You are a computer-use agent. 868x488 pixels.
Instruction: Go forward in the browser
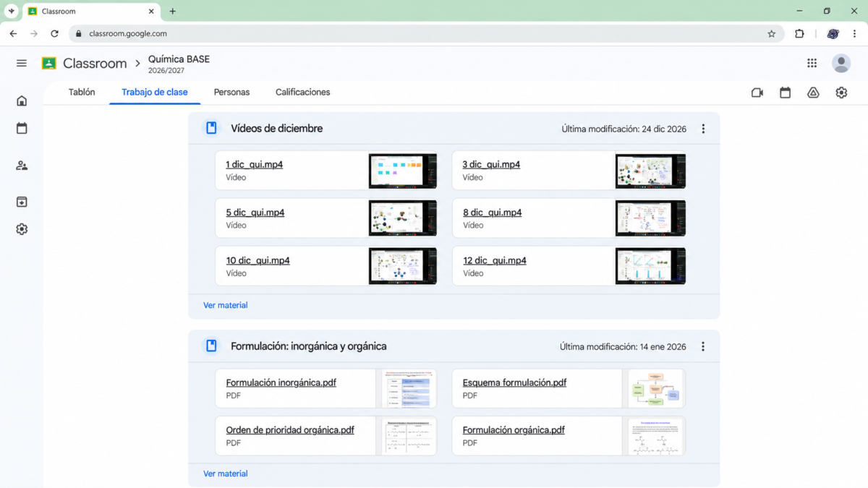(x=33, y=33)
